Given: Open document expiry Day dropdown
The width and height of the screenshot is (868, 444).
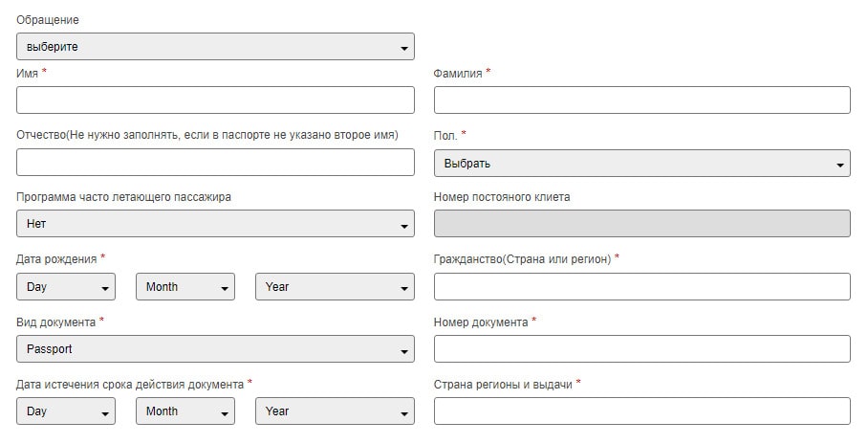Looking at the screenshot, I should click(x=66, y=411).
